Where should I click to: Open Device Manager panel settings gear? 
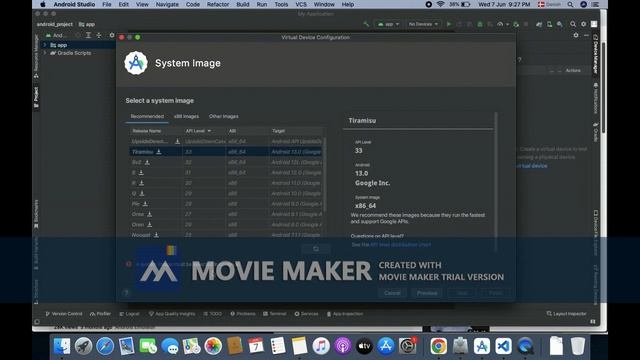click(x=576, y=36)
